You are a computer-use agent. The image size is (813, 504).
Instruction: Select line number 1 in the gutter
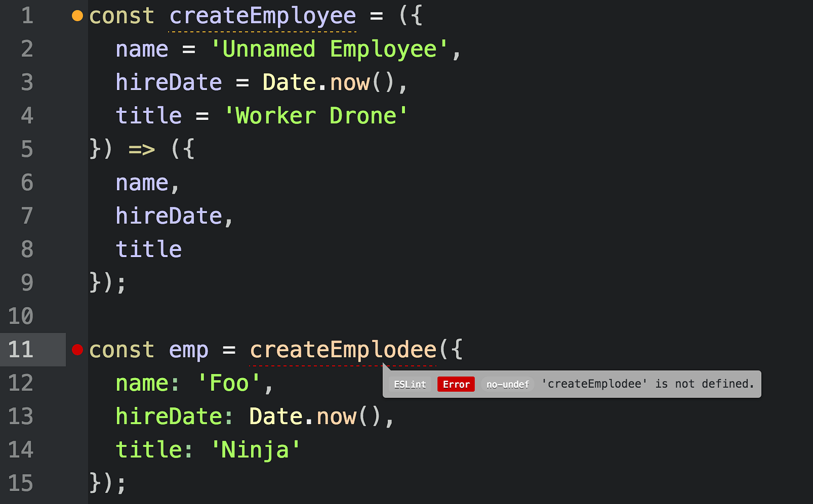(x=27, y=16)
